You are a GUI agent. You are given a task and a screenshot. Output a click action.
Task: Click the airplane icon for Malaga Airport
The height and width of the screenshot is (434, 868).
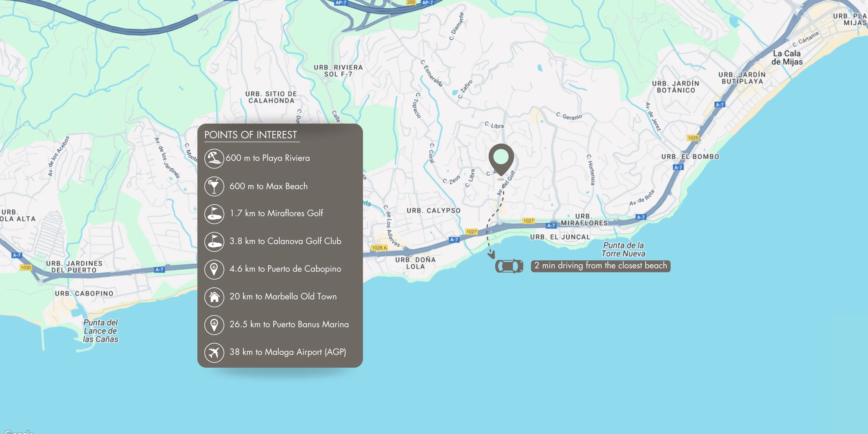[214, 353]
